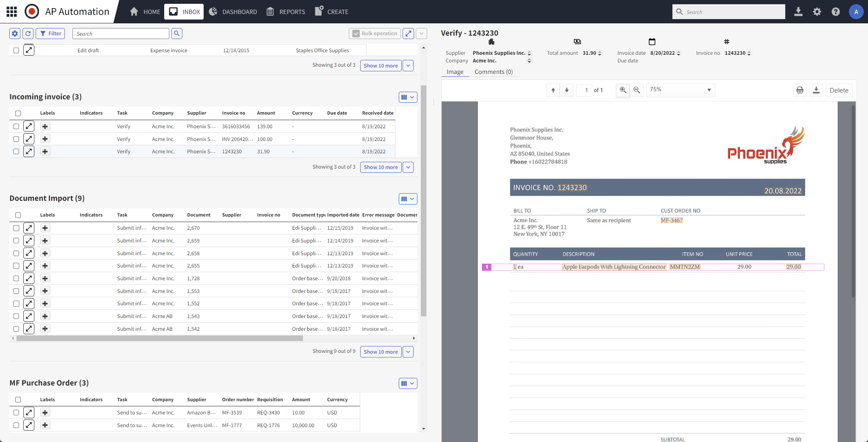This screenshot has width=868, height=442.
Task: Click the magnifier search button beside inbox search
Action: (x=177, y=34)
